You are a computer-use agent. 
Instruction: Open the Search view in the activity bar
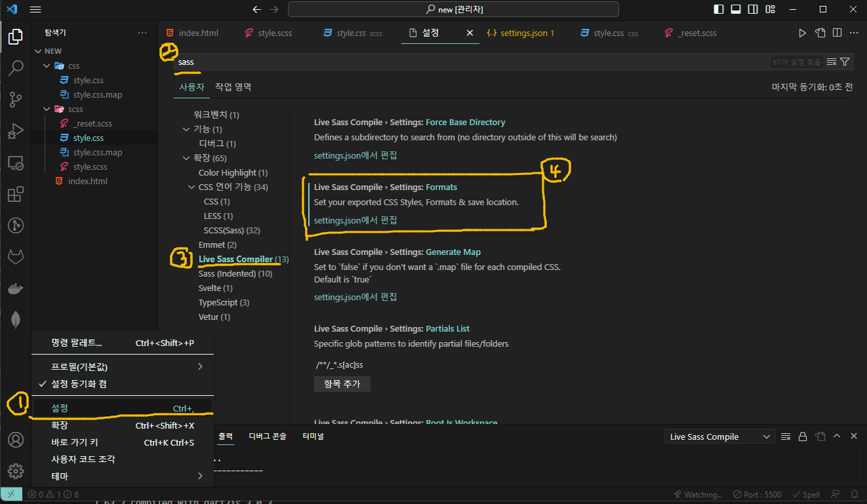pyautogui.click(x=16, y=68)
